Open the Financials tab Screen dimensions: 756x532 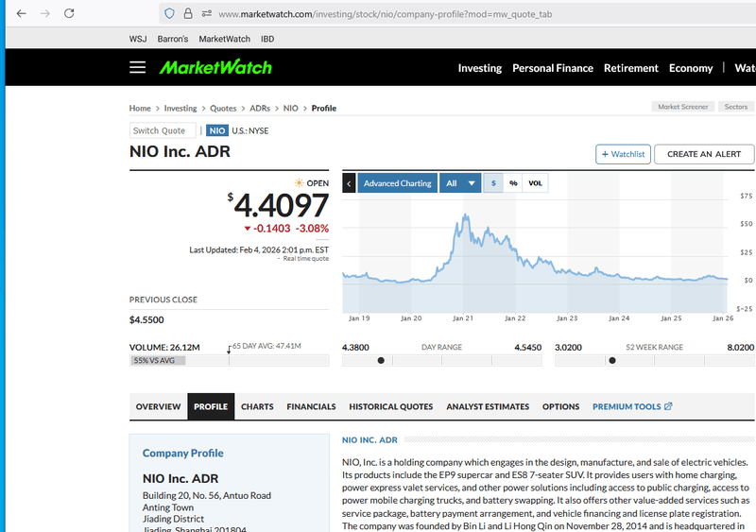[x=311, y=406]
